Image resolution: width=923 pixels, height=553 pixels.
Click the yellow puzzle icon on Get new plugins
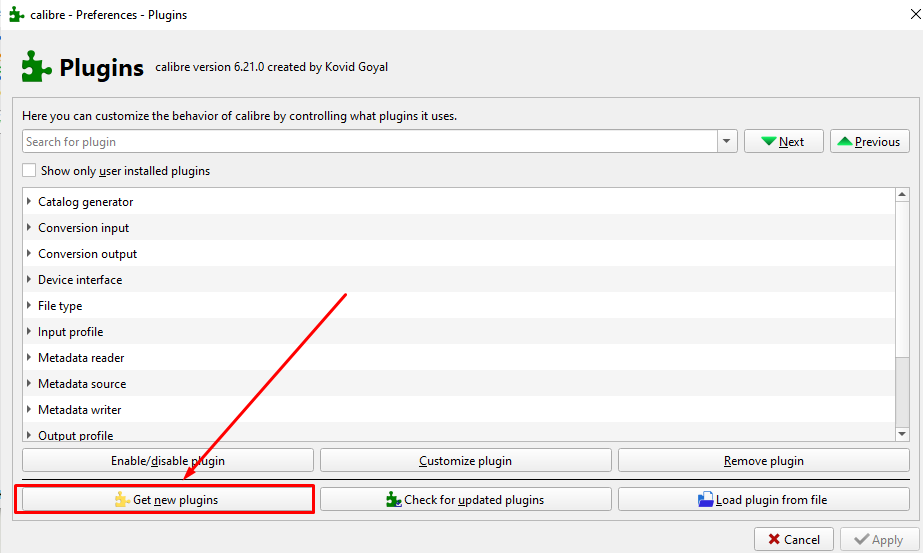122,499
